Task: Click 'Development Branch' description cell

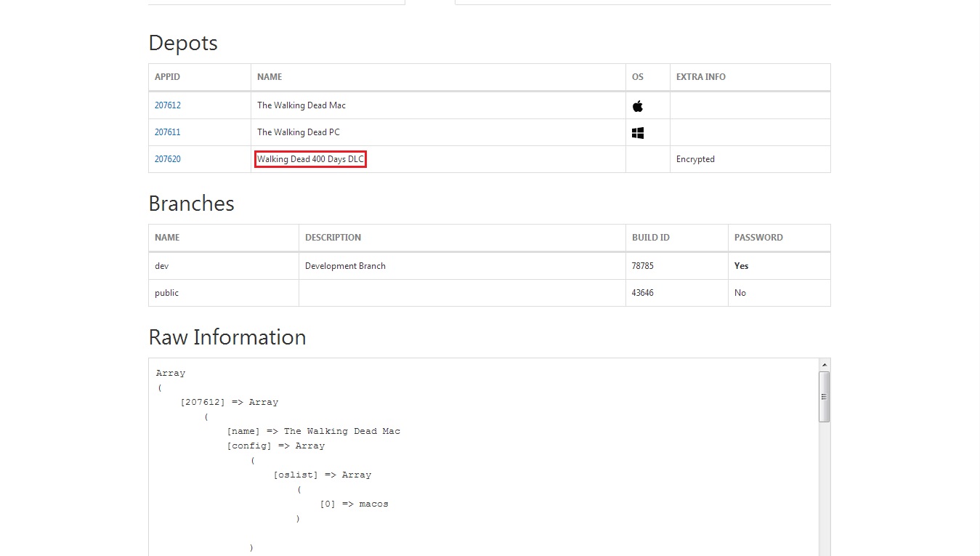Action: click(462, 266)
